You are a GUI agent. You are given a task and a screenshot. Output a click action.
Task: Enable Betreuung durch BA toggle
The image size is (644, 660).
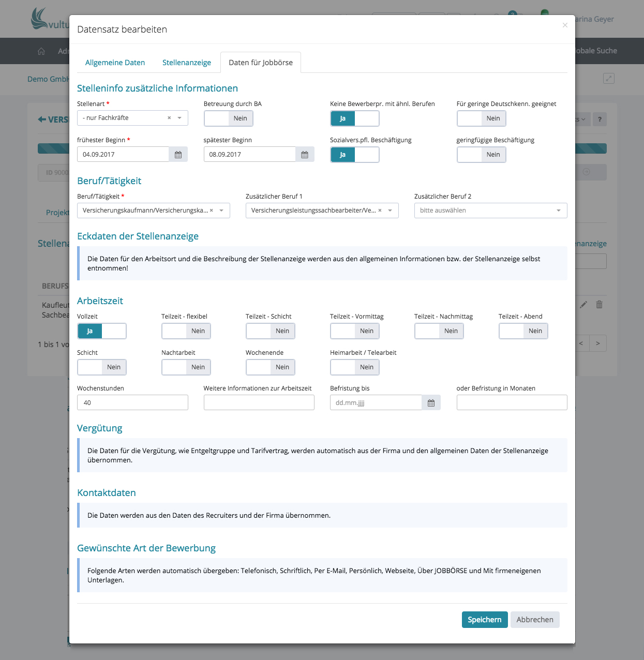click(x=228, y=118)
